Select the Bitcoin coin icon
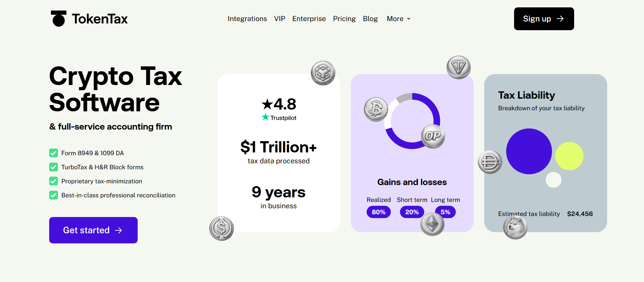This screenshot has height=282, width=644. (375, 109)
